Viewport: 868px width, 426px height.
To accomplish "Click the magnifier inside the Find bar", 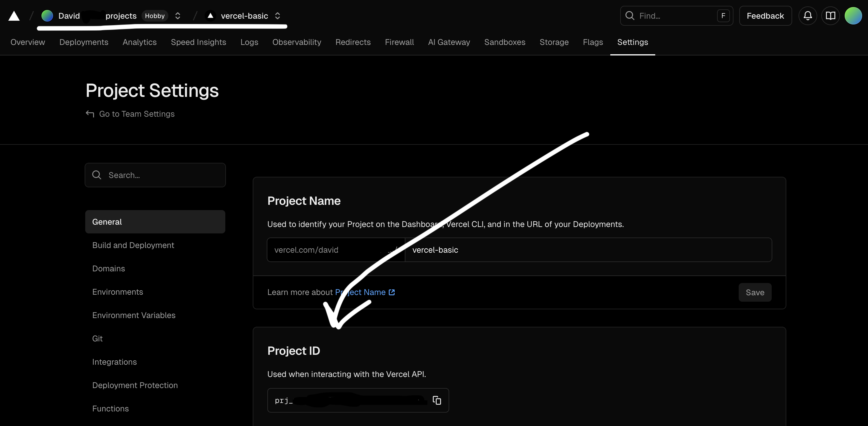I will tap(630, 15).
